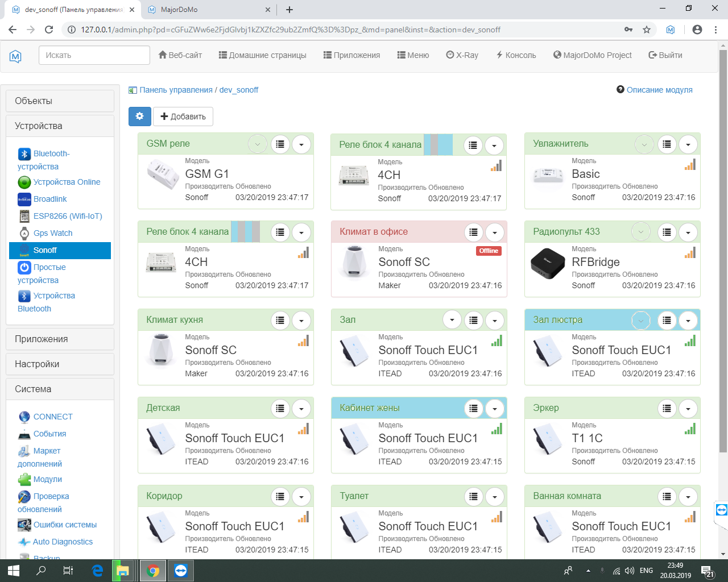The width and height of the screenshot is (728, 582).
Task: Click the RFBridge device thumbnail
Action: (x=547, y=264)
